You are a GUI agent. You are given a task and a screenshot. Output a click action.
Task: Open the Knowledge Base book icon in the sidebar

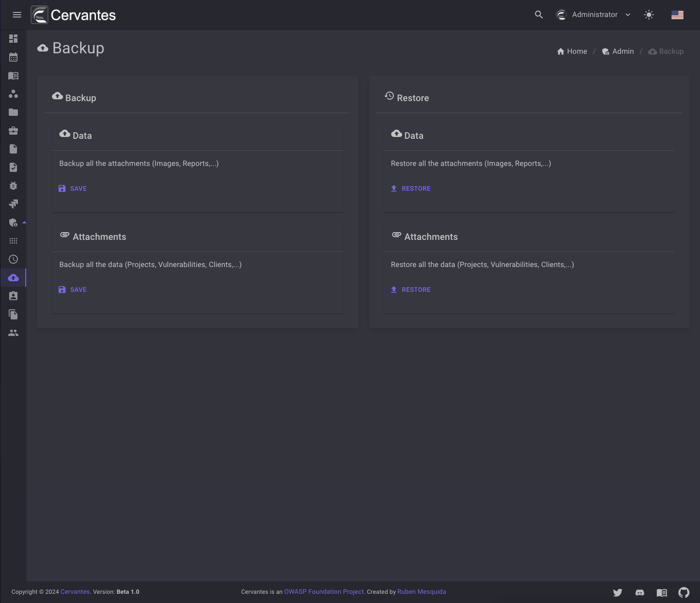pyautogui.click(x=13, y=75)
